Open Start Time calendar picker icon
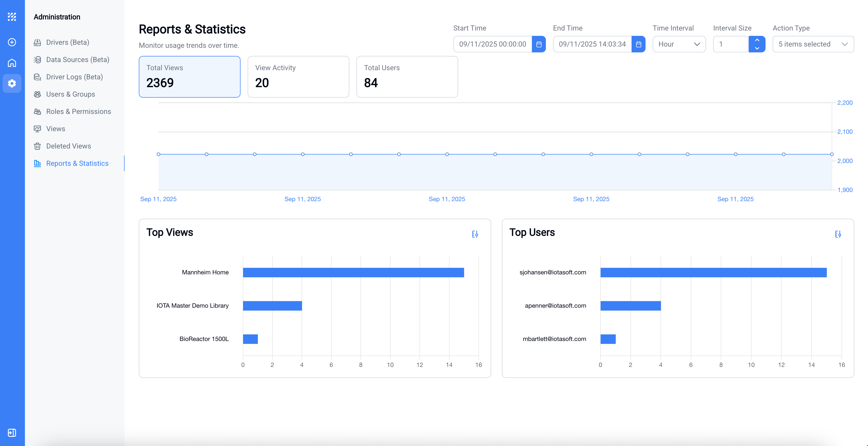Screen dimensions: 868x446 pos(539,44)
